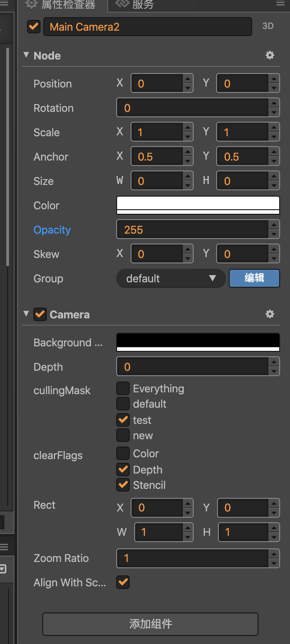
Task: Click the Zoom Ratio up arrow
Action: pos(274,553)
